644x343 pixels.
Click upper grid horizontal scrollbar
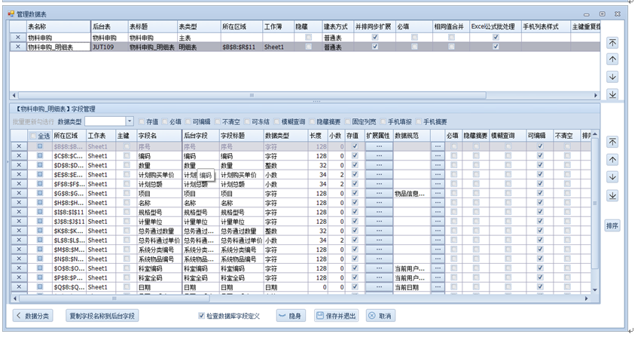(x=252, y=96)
